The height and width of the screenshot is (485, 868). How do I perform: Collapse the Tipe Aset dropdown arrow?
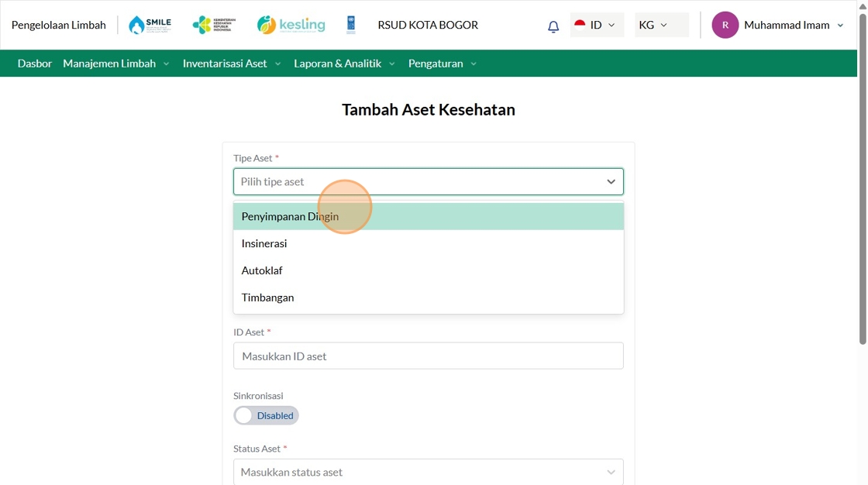tap(611, 181)
